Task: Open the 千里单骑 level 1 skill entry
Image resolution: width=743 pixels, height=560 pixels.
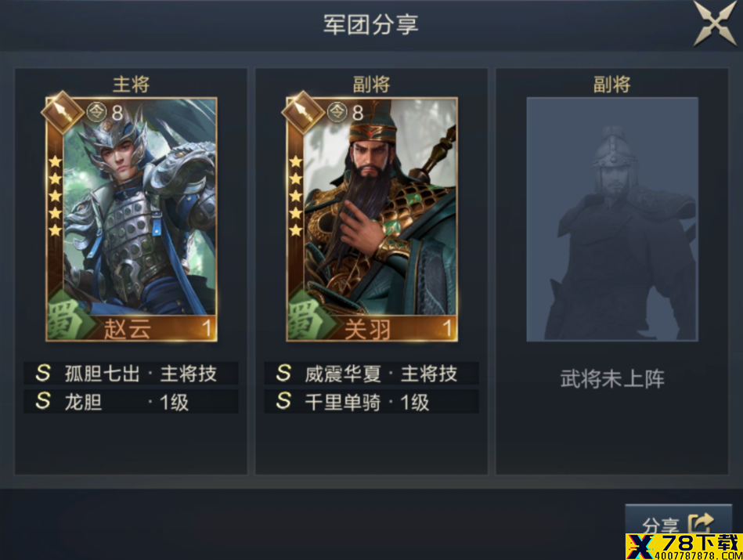Action: [371, 402]
